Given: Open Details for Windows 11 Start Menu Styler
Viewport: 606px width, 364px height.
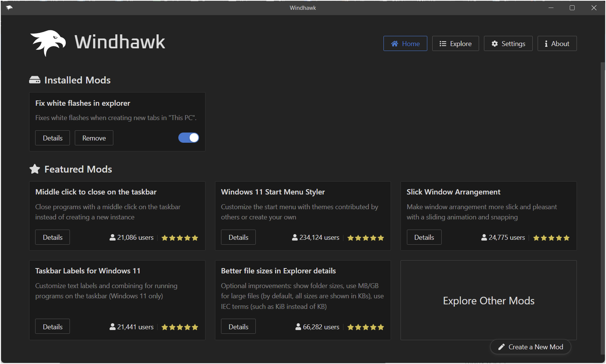Looking at the screenshot, I should tap(238, 237).
